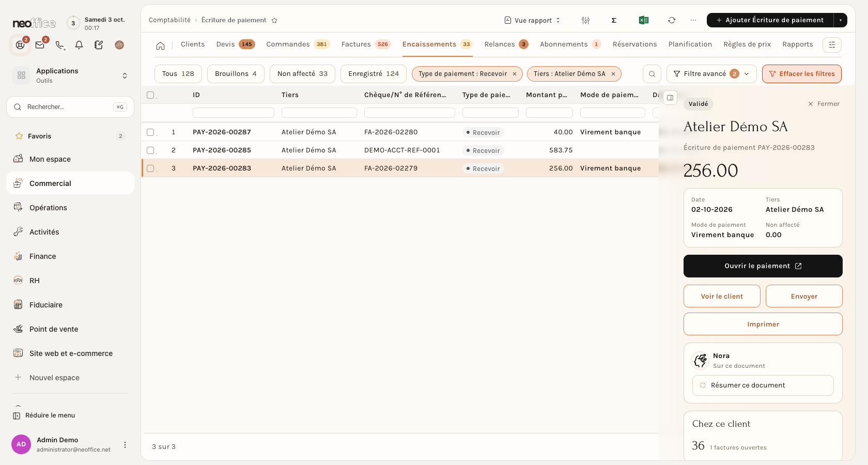Click Ouvrir le paiement button
This screenshot has width=868, height=465.
pos(763,266)
